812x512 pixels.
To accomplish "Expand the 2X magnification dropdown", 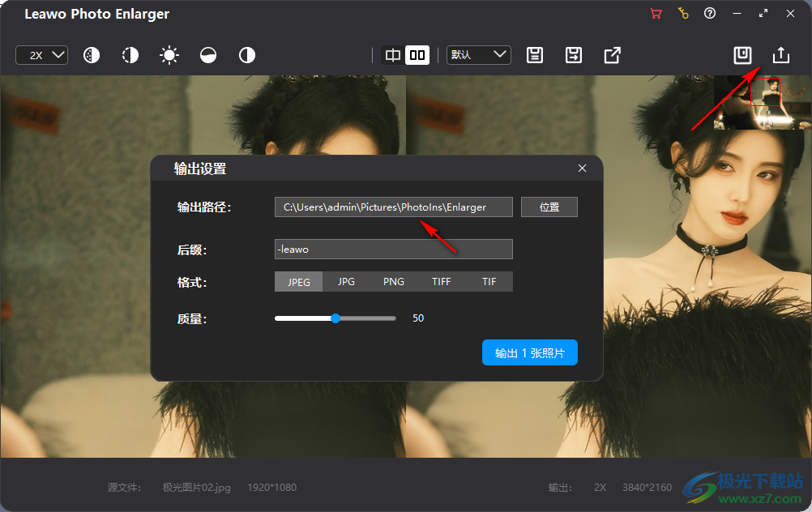I will 42,55.
